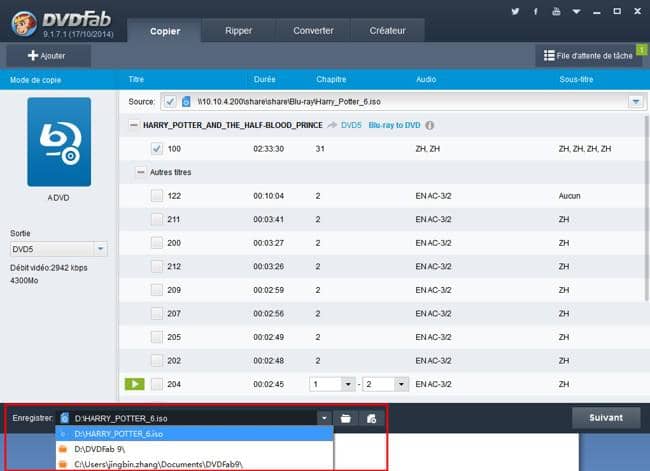Switch to the Copier tab

[165, 31]
